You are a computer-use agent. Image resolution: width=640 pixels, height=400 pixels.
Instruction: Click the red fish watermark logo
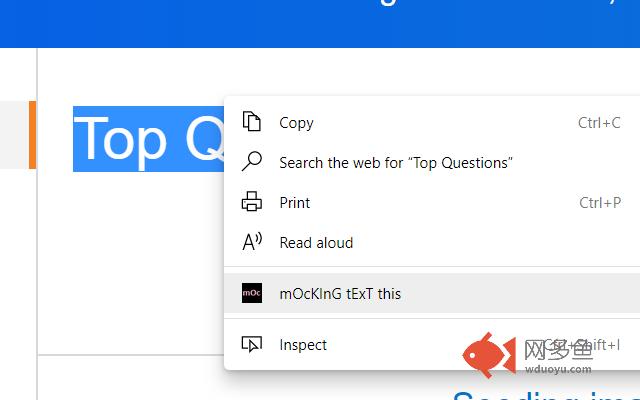pyautogui.click(x=489, y=355)
